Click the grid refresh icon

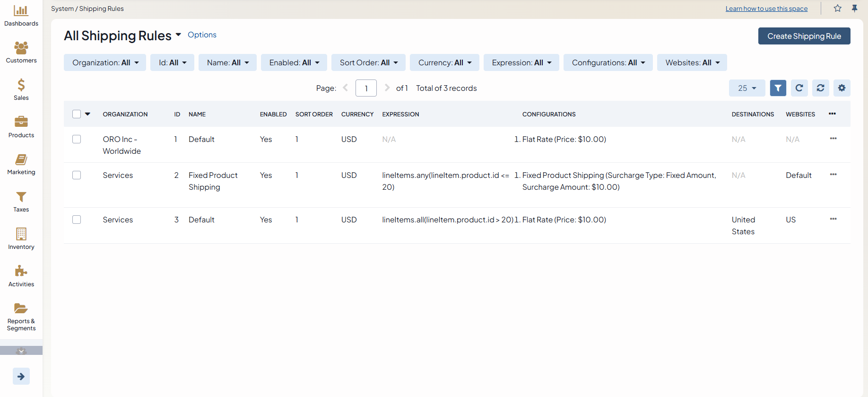799,88
